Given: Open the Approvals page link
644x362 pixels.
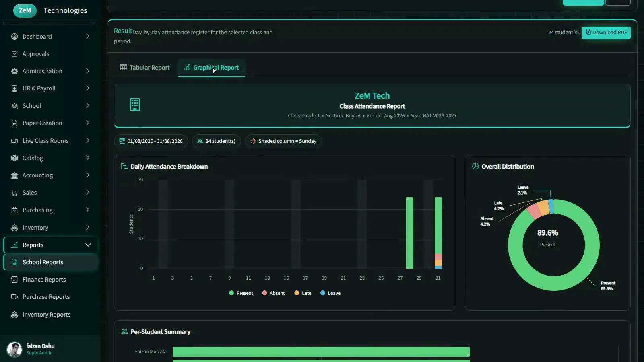Looking at the screenshot, I should [x=51, y=54].
